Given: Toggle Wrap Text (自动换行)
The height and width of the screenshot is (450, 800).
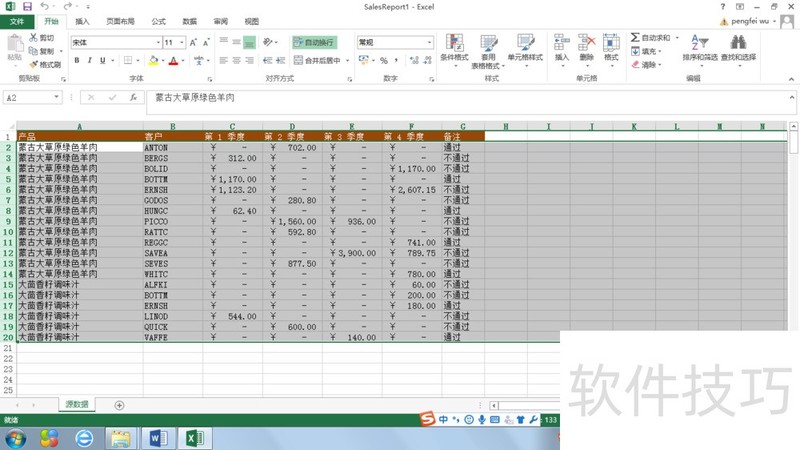Looking at the screenshot, I should pos(314,42).
